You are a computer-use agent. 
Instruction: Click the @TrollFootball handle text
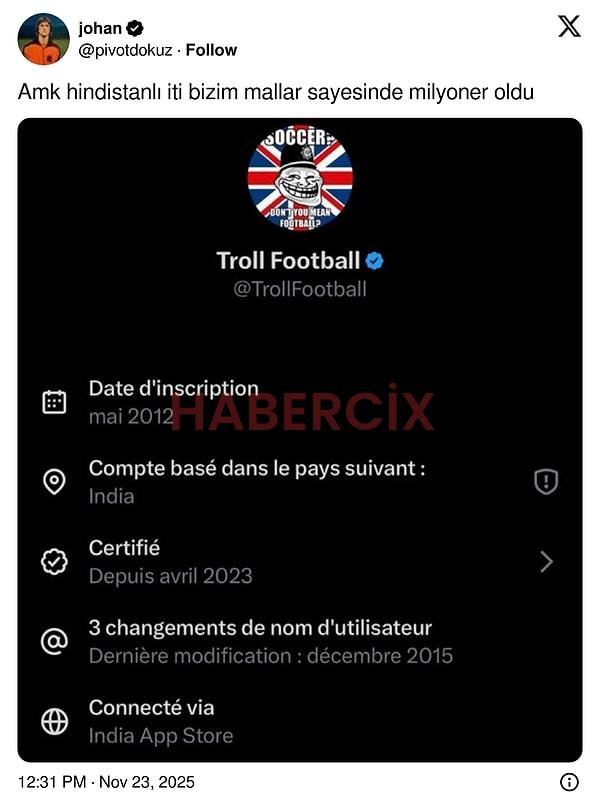coord(300,290)
